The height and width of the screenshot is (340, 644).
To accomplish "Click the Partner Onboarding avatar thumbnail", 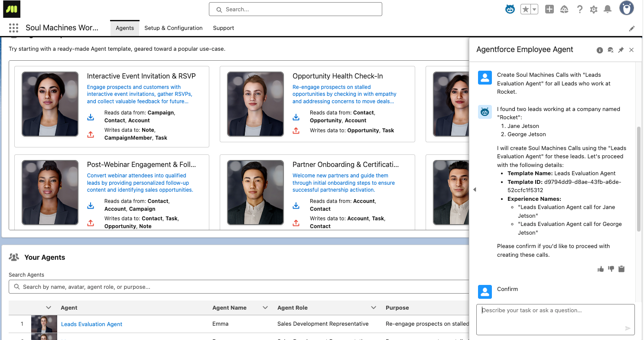I will click(x=256, y=193).
